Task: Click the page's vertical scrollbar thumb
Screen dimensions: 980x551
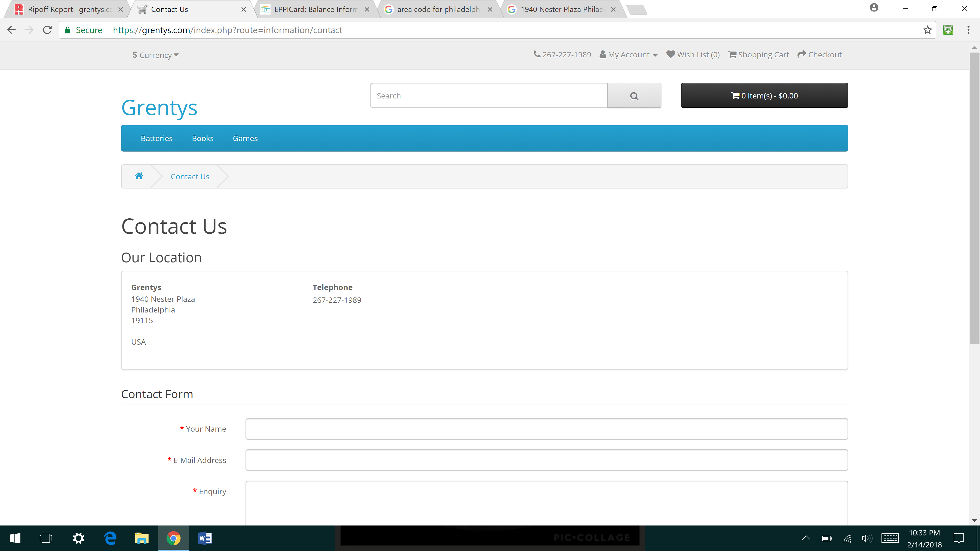Action: click(974, 198)
